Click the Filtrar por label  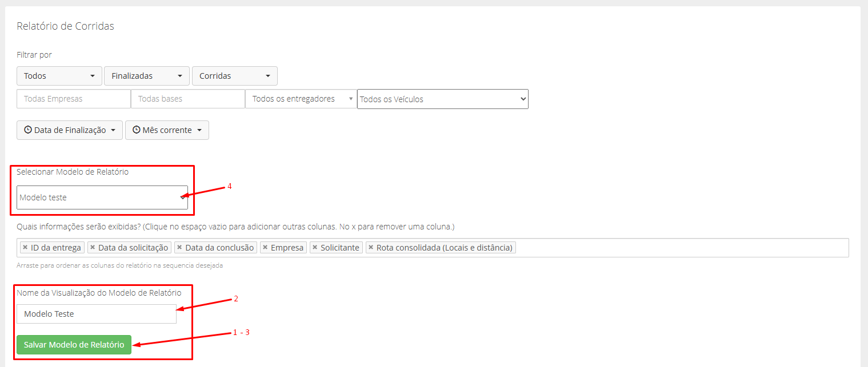(x=34, y=55)
